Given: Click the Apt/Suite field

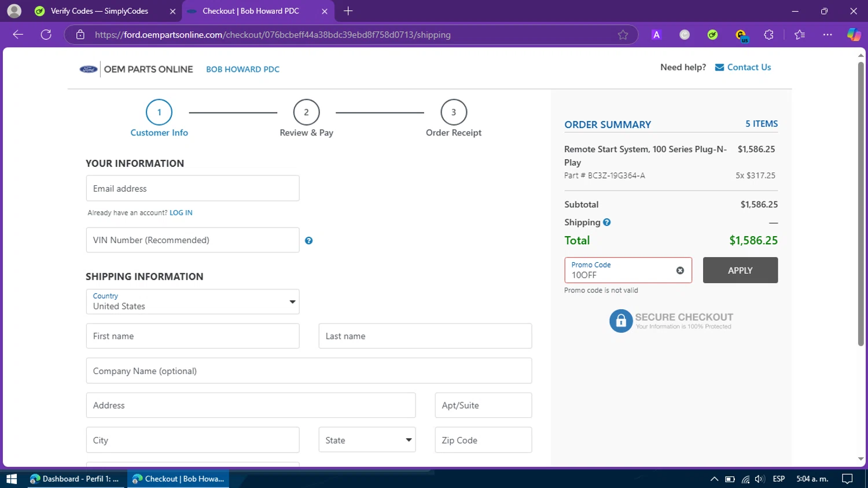Looking at the screenshot, I should (x=483, y=405).
